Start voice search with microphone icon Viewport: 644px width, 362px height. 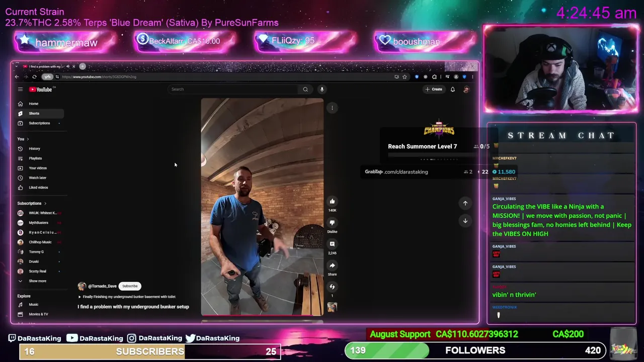322,89
